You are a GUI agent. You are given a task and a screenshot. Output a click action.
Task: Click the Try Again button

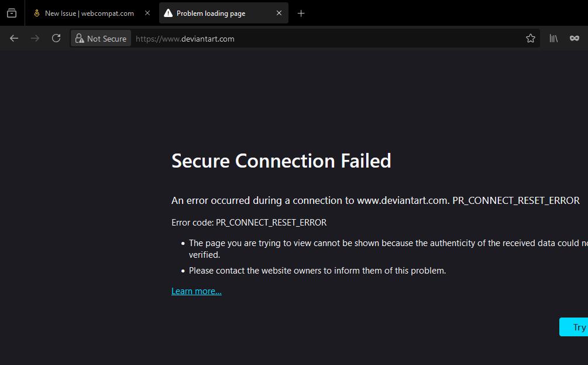tap(574, 327)
